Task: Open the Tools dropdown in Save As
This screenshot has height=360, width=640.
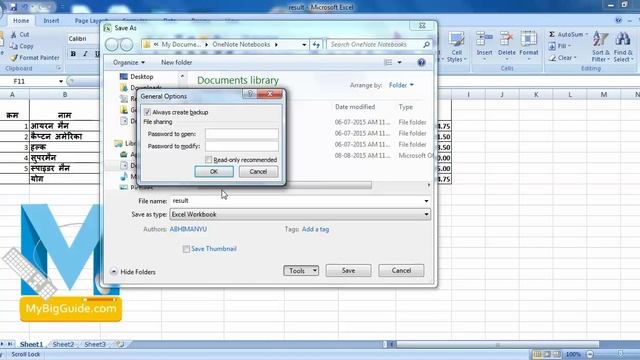Action: pyautogui.click(x=301, y=271)
